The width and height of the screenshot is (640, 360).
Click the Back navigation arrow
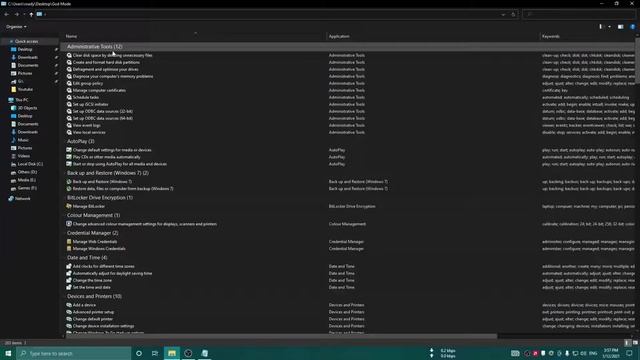(7, 14)
